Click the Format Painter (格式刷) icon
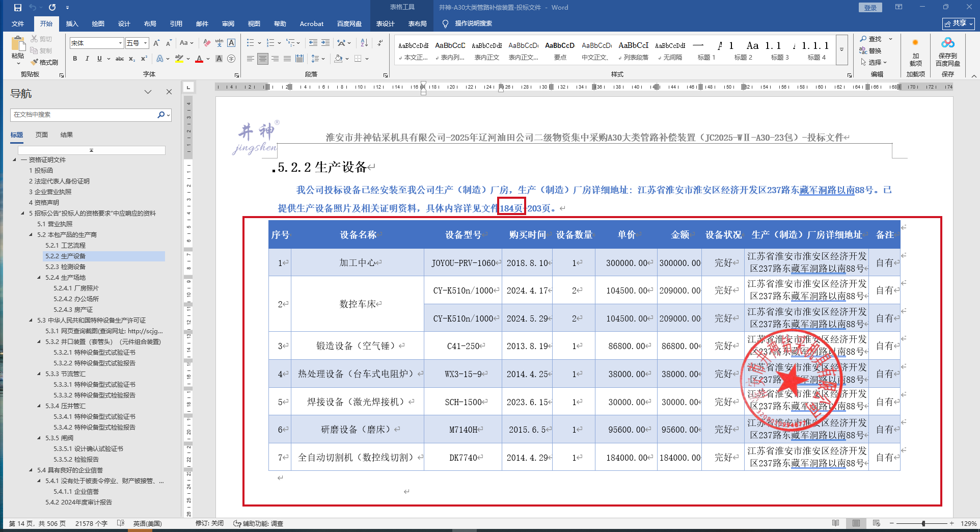The height and width of the screenshot is (532, 980). (x=44, y=62)
